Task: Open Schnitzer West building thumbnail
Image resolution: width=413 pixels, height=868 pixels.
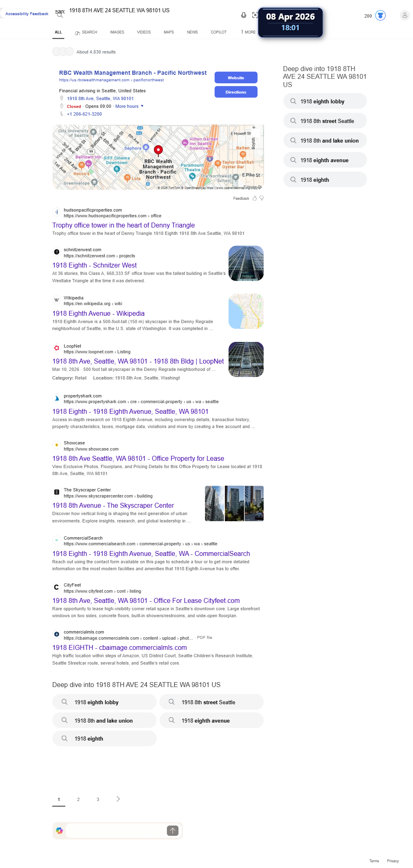Action: [x=246, y=263]
